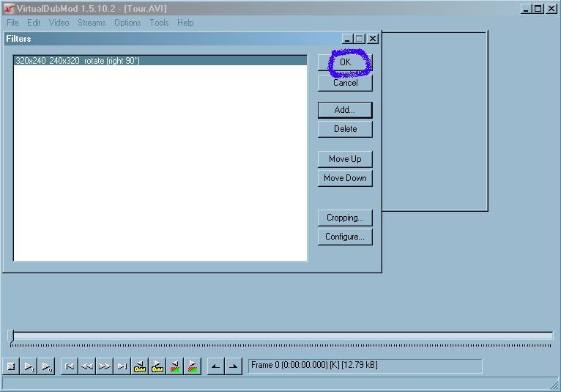Set the selection start mark-in
Image resolution: width=561 pixels, height=392 pixels.
(215, 366)
